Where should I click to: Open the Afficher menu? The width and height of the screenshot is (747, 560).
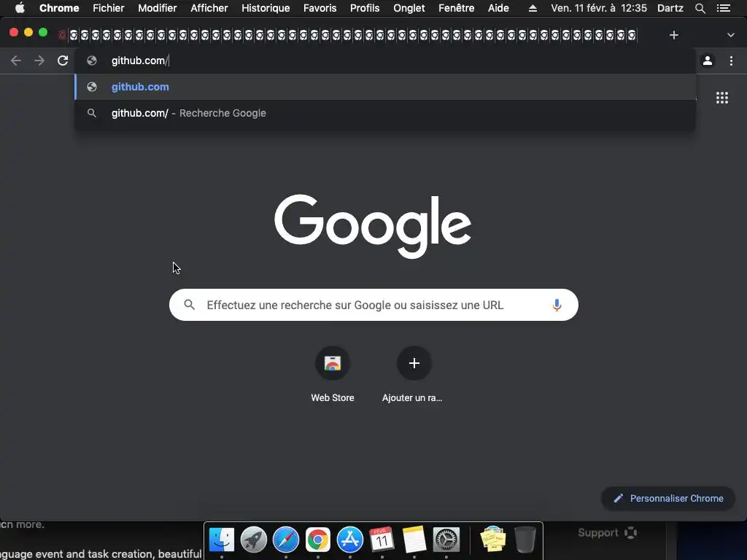pos(209,8)
